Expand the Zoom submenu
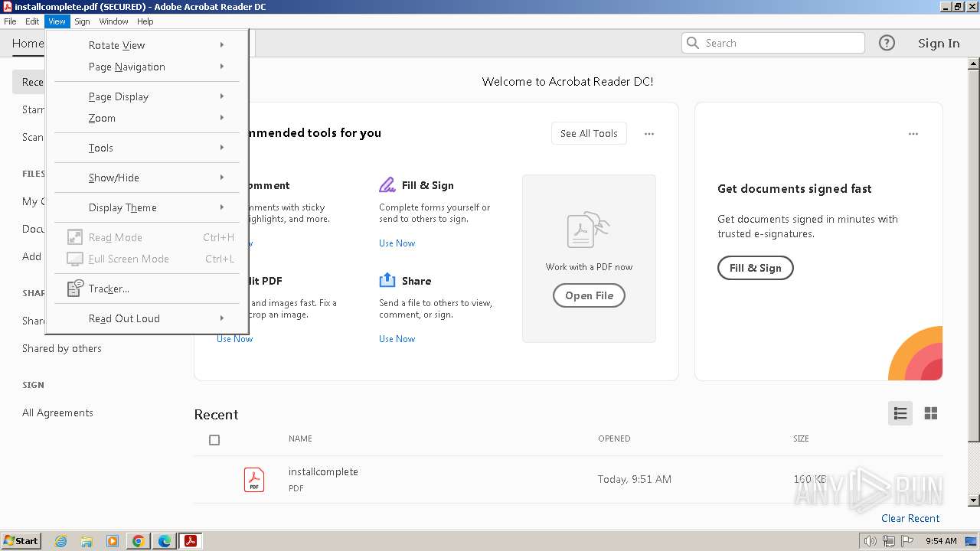This screenshot has width=980, height=551. pyautogui.click(x=147, y=118)
